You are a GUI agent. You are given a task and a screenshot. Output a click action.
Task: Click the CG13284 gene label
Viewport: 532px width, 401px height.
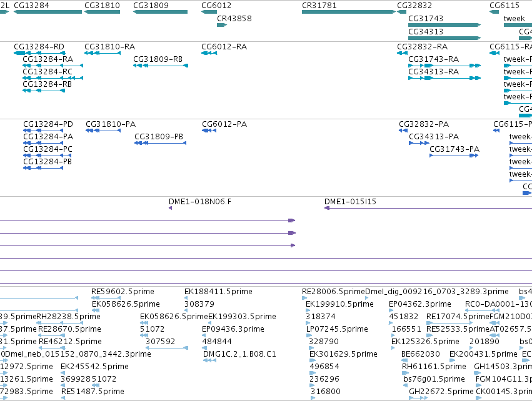31,6
